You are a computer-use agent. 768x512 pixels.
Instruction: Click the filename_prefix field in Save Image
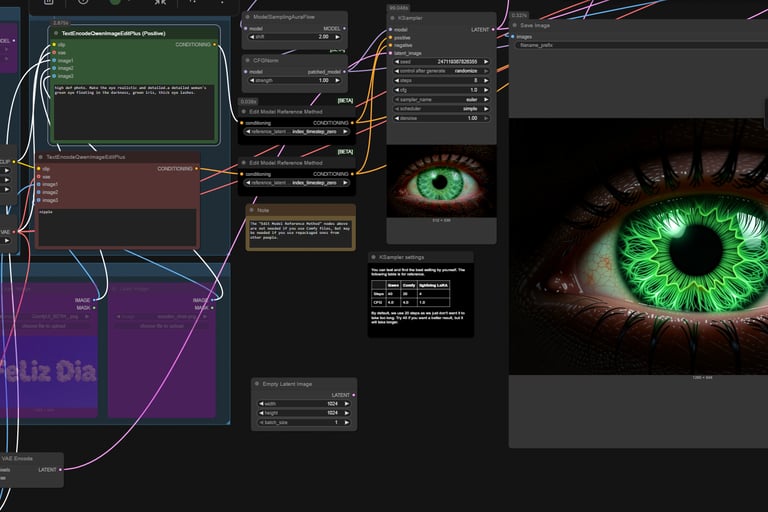(x=641, y=45)
